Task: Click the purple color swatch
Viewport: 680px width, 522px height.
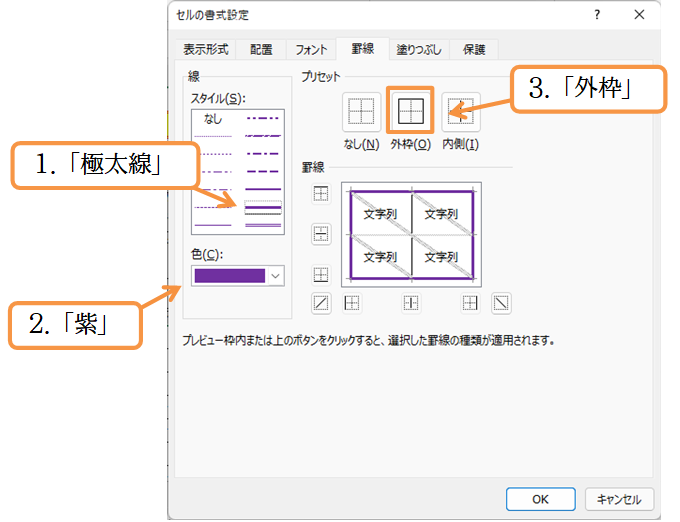Action: (229, 276)
